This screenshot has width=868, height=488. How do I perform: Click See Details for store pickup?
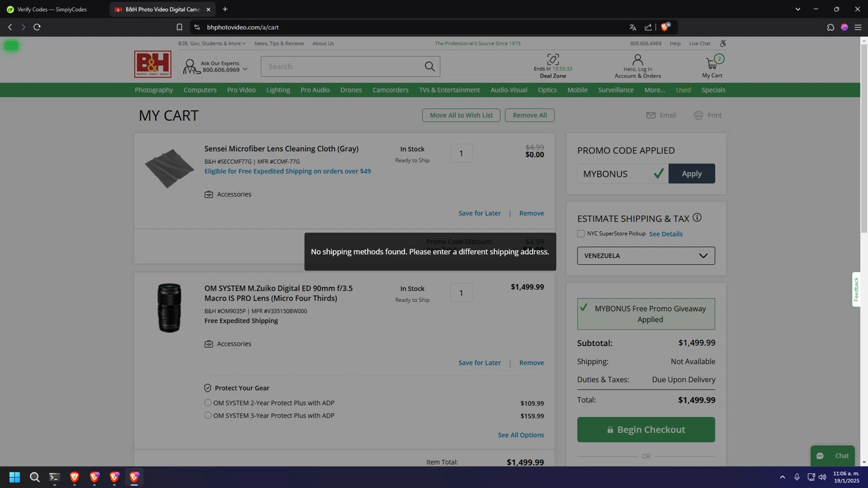665,234
